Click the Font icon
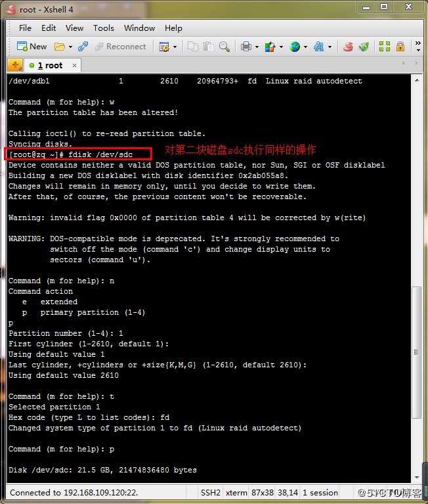This screenshot has height=504, width=428. (319, 47)
